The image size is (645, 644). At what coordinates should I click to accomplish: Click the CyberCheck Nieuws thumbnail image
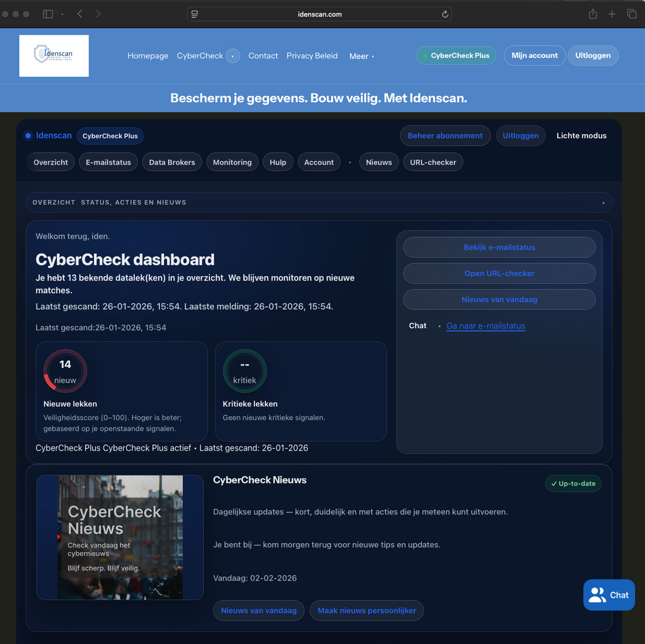pos(120,537)
